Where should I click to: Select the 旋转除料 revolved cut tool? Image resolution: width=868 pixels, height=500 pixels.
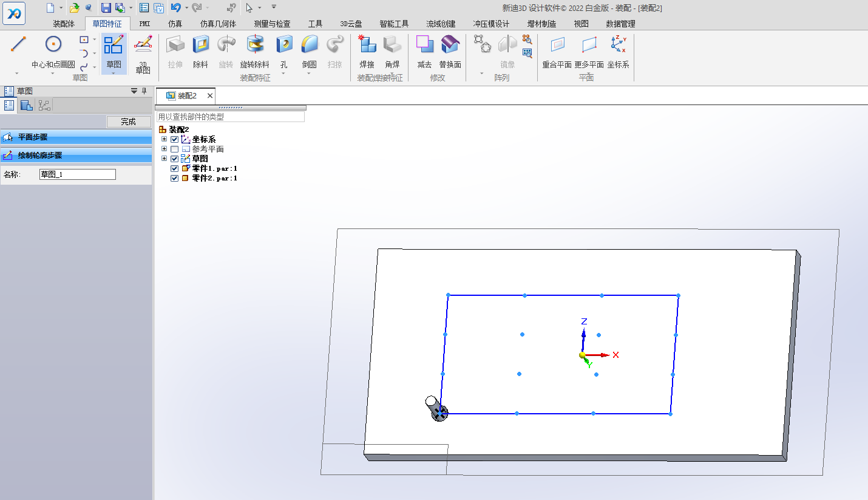tap(254, 45)
